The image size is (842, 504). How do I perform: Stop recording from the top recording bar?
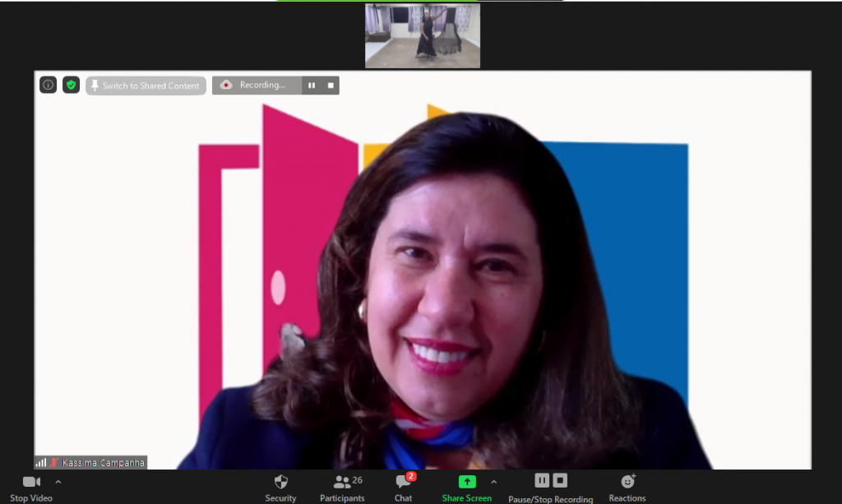(x=331, y=86)
